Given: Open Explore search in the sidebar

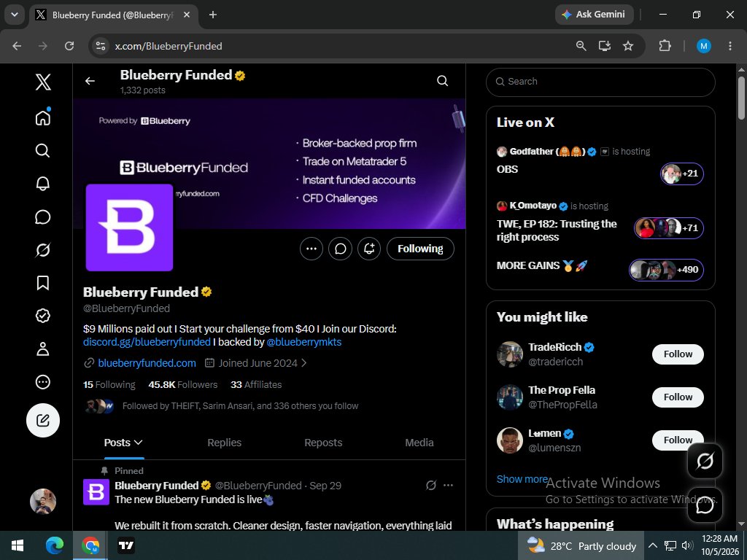Looking at the screenshot, I should click(43, 150).
